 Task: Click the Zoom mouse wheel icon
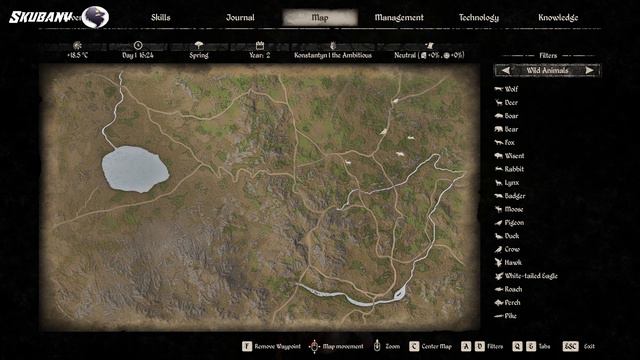[377, 346]
